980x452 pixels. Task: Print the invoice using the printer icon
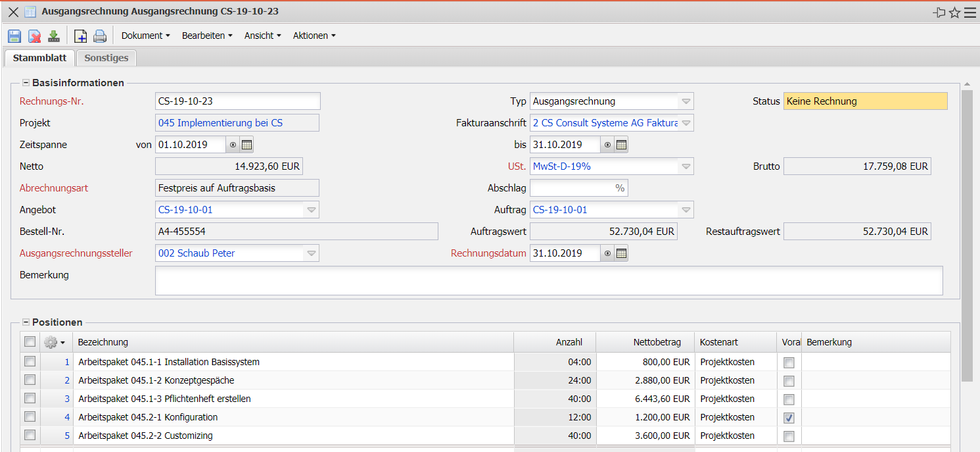click(99, 36)
